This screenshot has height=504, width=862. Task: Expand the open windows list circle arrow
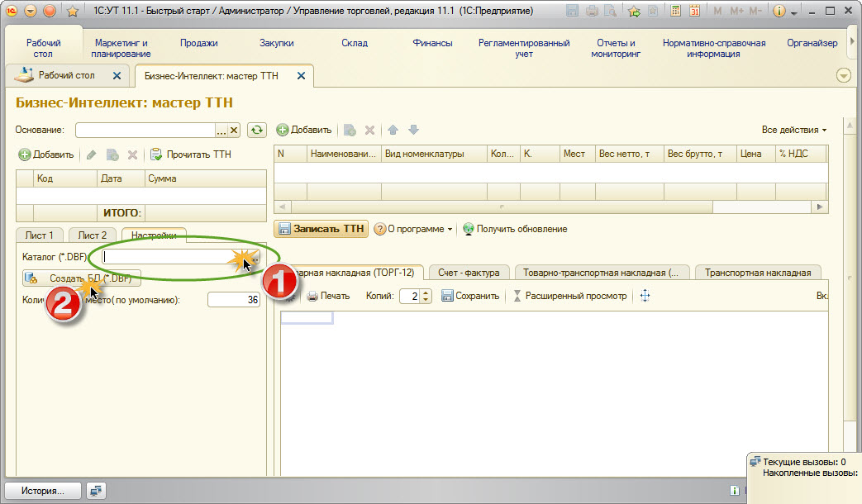(x=843, y=76)
